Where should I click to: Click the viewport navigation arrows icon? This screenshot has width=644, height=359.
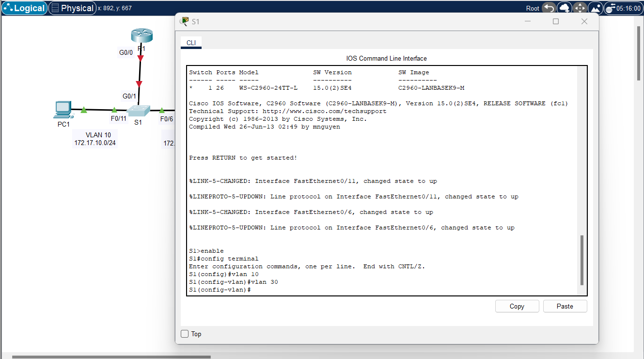coord(580,8)
